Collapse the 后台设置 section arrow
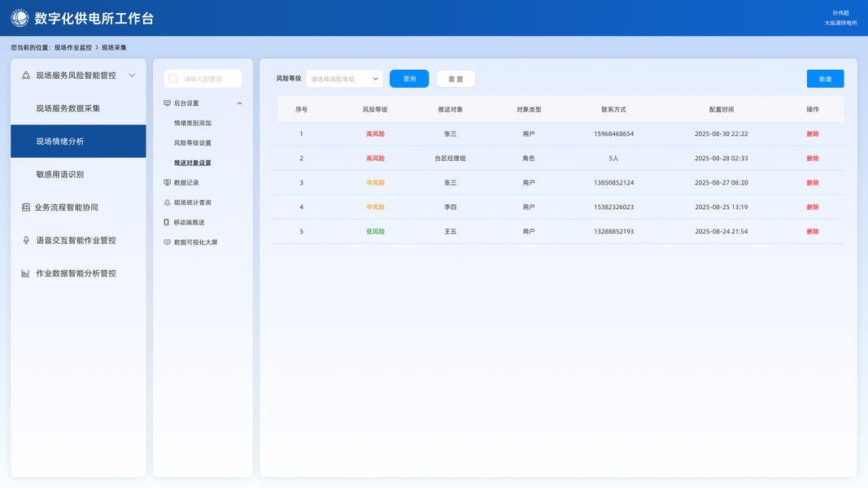This screenshot has width=868, height=488. point(240,103)
